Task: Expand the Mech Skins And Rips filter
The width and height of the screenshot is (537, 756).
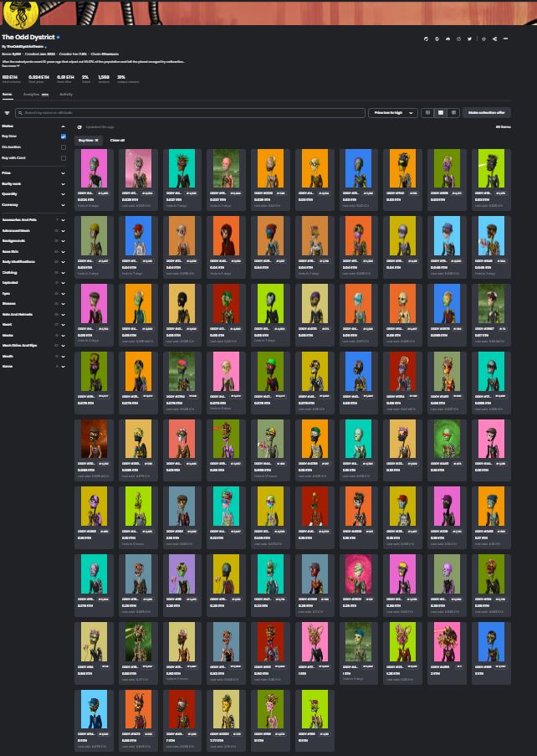Action: [33, 346]
